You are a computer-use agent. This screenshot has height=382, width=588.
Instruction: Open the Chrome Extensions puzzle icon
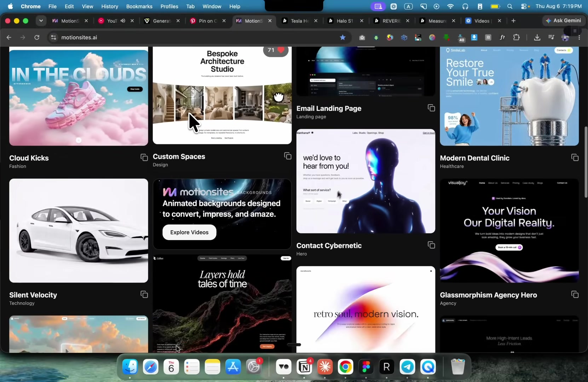(x=517, y=37)
